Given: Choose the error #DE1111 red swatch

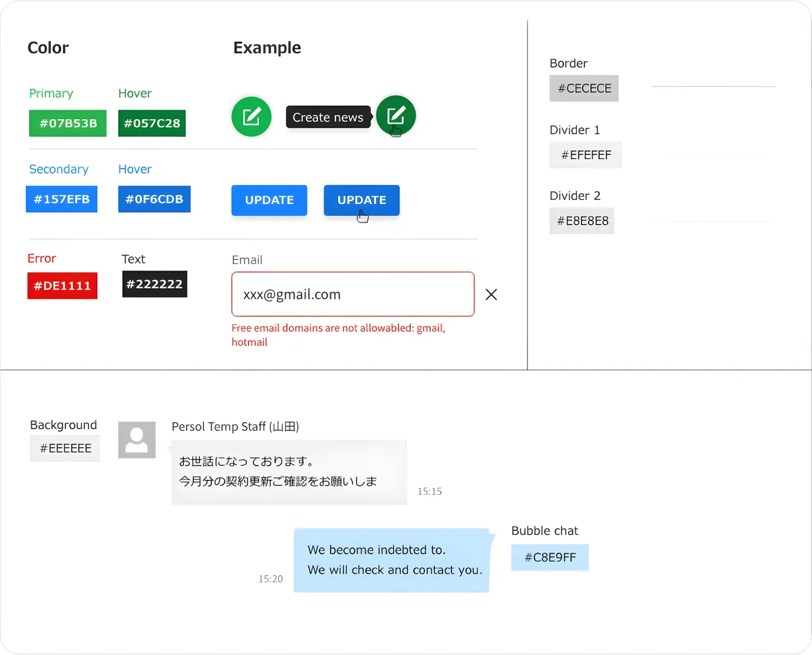Looking at the screenshot, I should 62,286.
